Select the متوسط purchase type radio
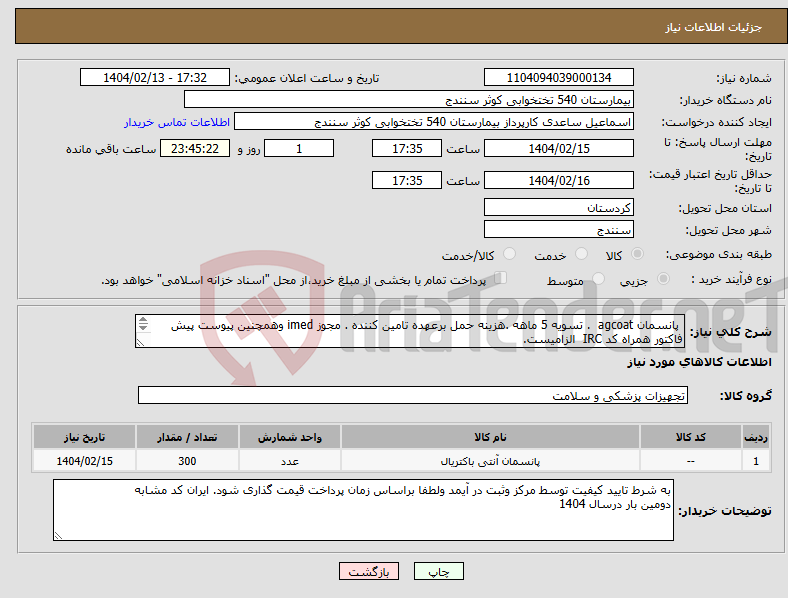788x598 pixels. coord(599,279)
